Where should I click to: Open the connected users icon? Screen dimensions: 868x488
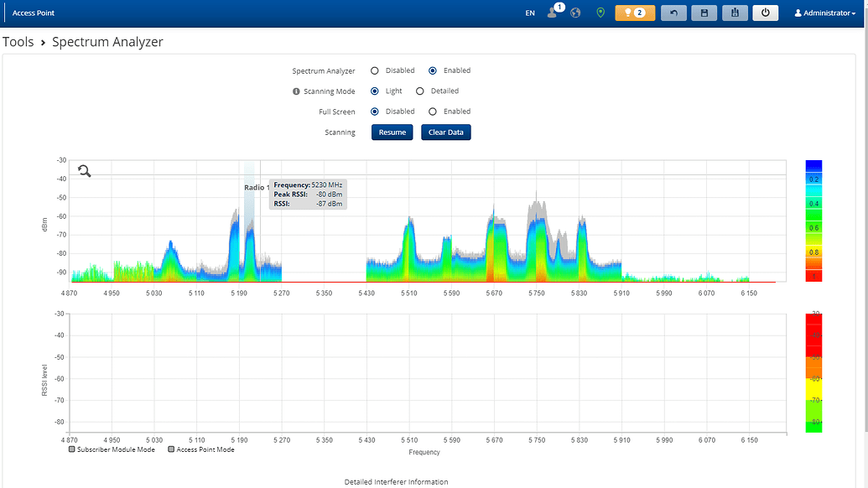553,13
